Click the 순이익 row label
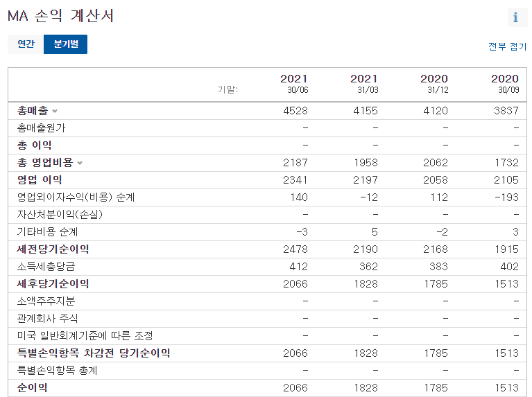The image size is (532, 397). 32,387
